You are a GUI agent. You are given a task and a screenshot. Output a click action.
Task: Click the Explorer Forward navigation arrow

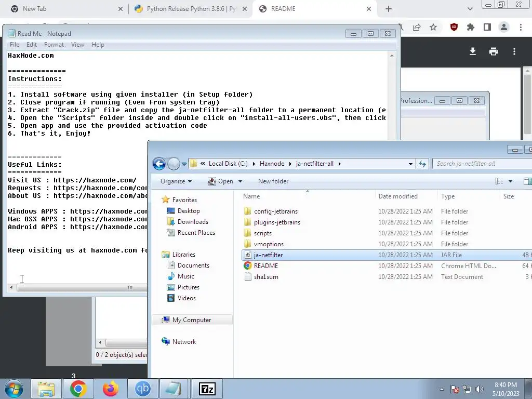pyautogui.click(x=174, y=164)
